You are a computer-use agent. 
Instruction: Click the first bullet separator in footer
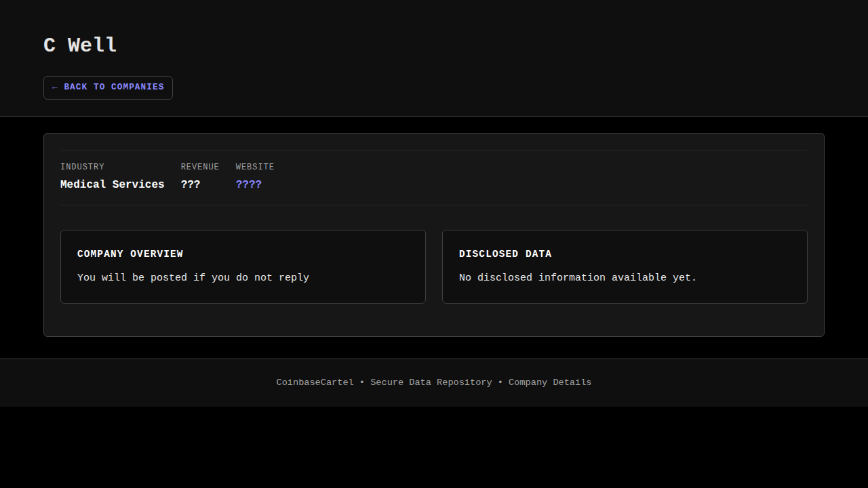(362, 382)
